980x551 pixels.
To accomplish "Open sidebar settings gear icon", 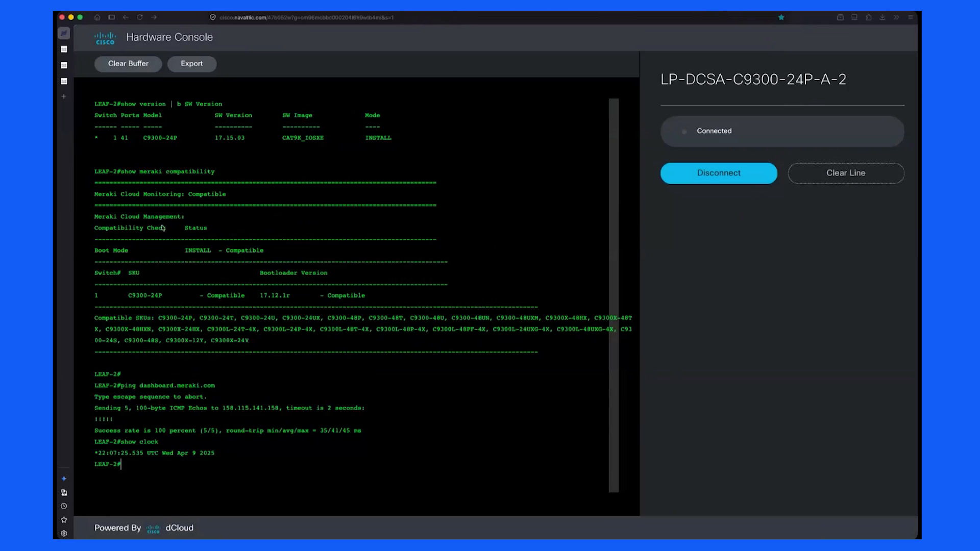I will click(x=64, y=534).
